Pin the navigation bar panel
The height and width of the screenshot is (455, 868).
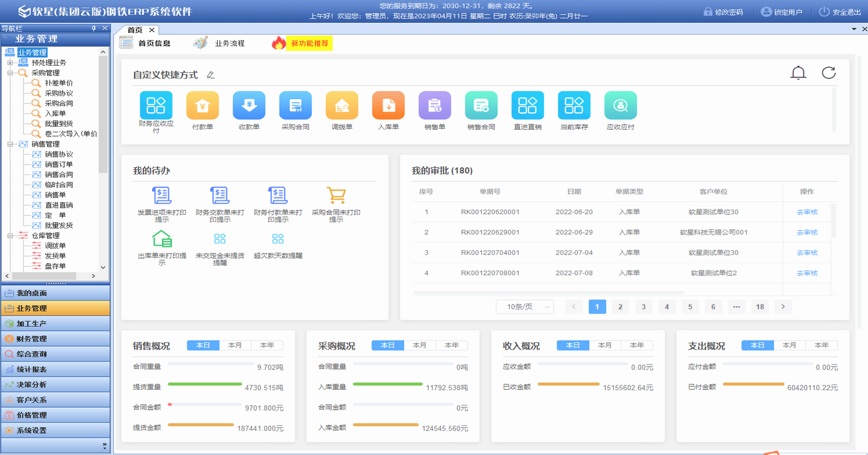pos(94,28)
